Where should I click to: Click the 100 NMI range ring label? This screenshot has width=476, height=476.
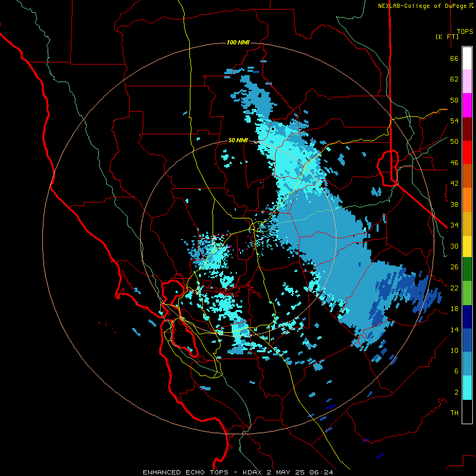point(238,42)
